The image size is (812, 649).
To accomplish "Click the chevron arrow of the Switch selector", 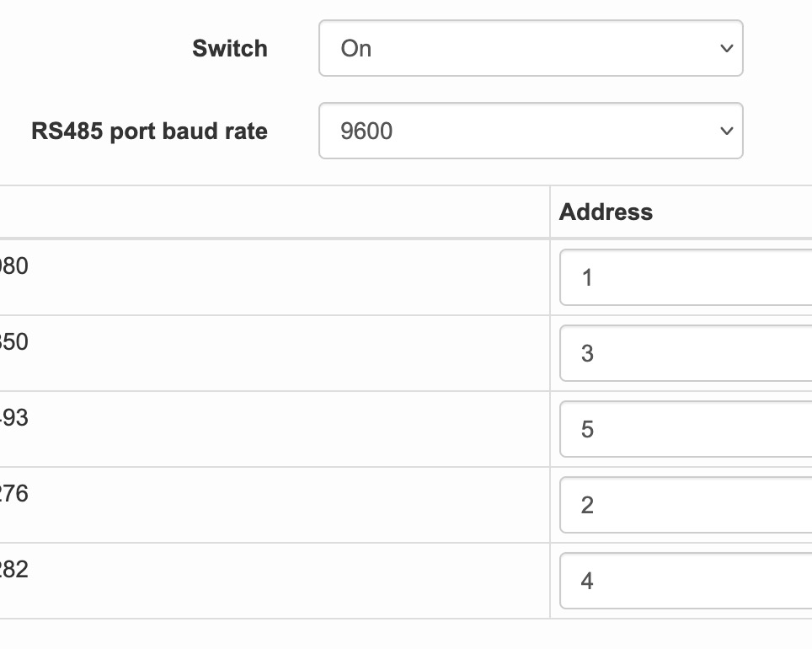I will pyautogui.click(x=727, y=49).
